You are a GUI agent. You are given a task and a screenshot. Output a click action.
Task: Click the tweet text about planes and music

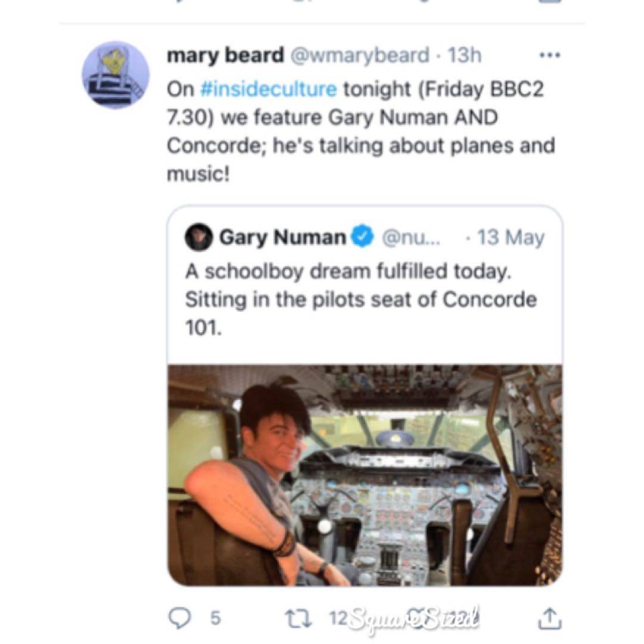click(x=361, y=131)
